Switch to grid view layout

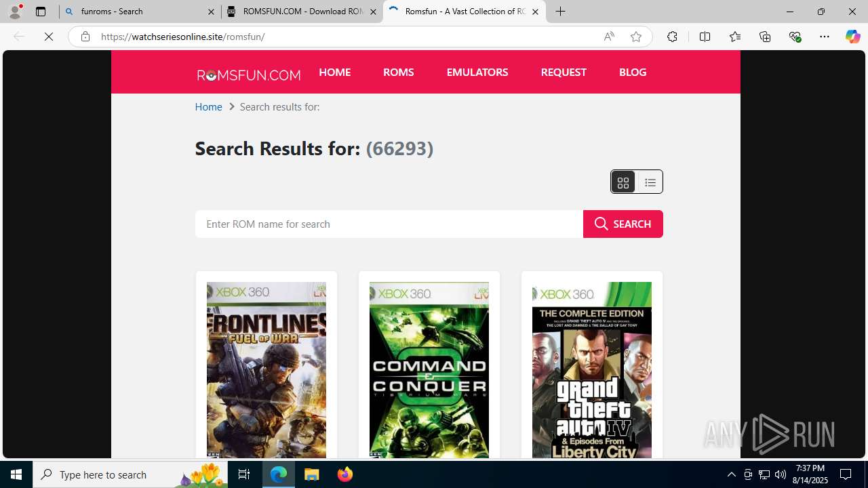coord(623,182)
